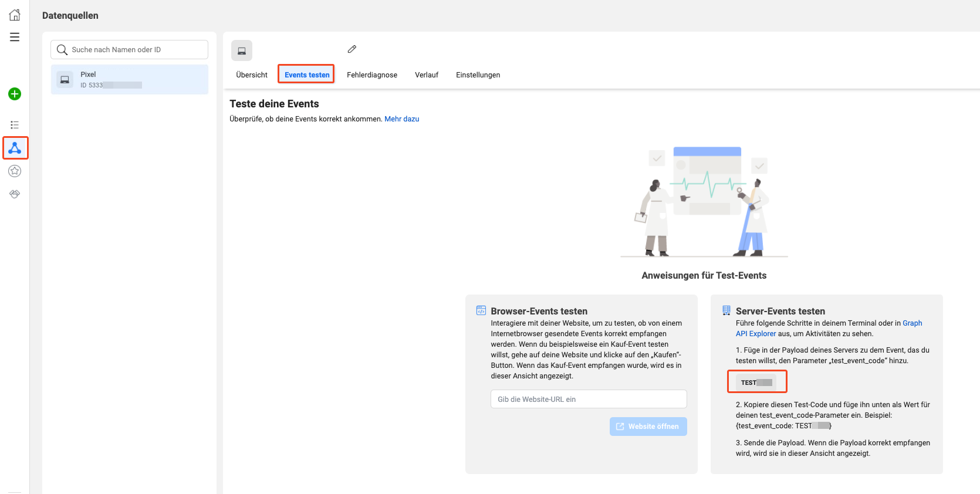Select the blue data sources triangle icon
Image resolution: width=980 pixels, height=494 pixels.
click(x=15, y=148)
